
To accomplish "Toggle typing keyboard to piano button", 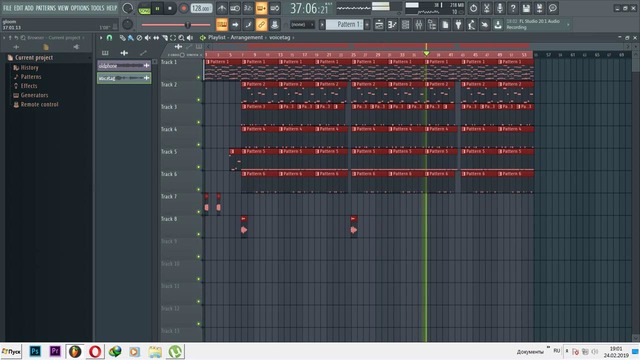I will (222, 25).
